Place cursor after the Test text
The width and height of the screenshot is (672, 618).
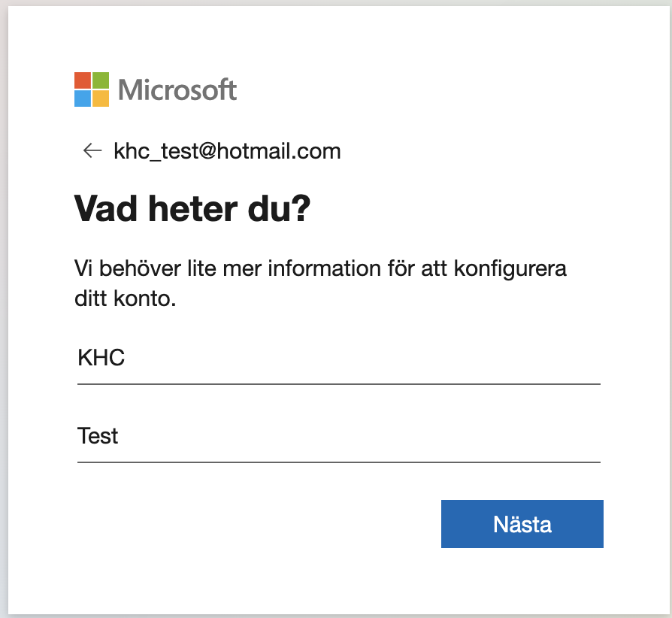120,436
